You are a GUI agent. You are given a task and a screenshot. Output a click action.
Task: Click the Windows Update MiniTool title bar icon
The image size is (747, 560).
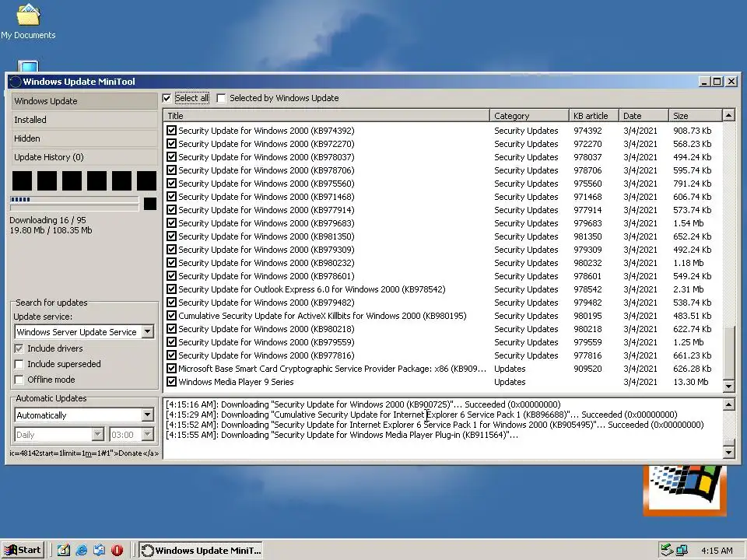[x=16, y=82]
